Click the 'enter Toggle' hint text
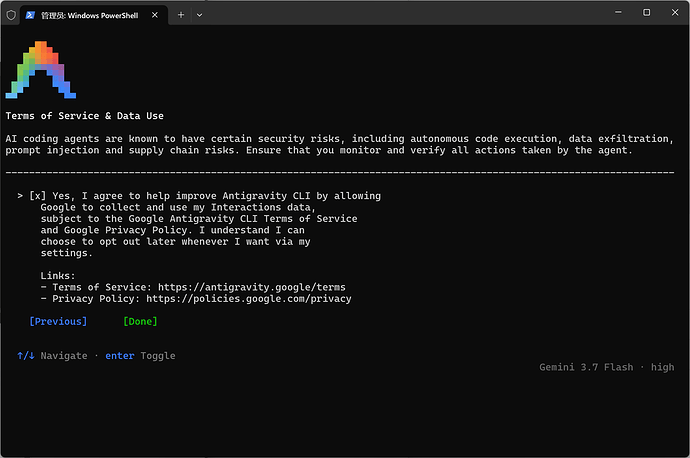690x458 pixels. (140, 355)
